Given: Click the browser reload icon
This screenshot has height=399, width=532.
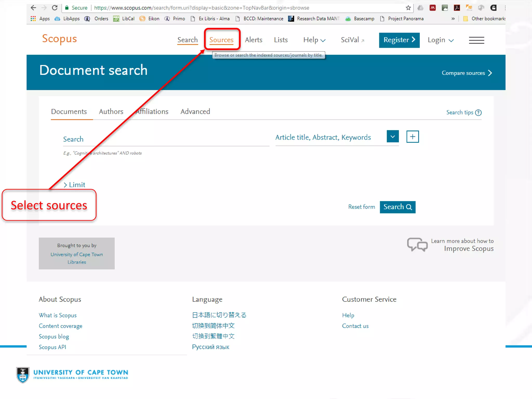Looking at the screenshot, I should coord(55,8).
